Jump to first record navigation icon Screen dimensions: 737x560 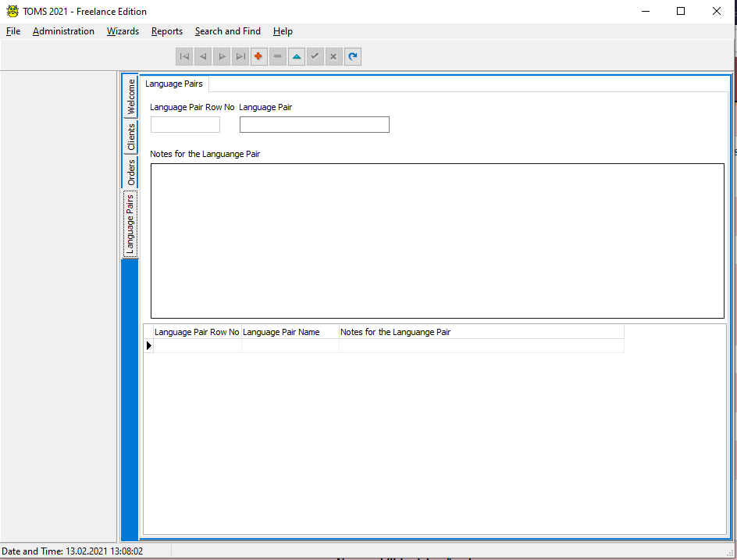click(184, 56)
